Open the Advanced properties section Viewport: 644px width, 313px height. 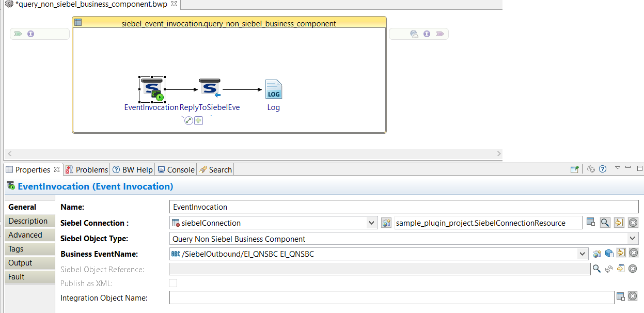pyautogui.click(x=29, y=235)
